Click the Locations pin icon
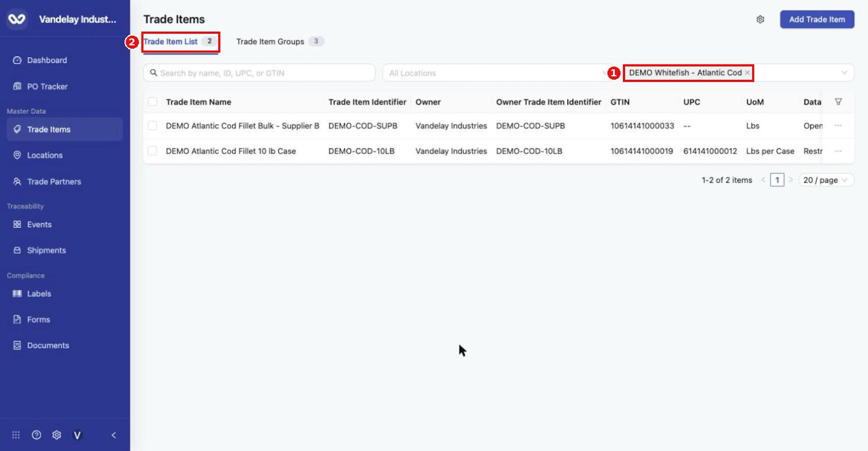This screenshot has height=451, width=868. (17, 155)
